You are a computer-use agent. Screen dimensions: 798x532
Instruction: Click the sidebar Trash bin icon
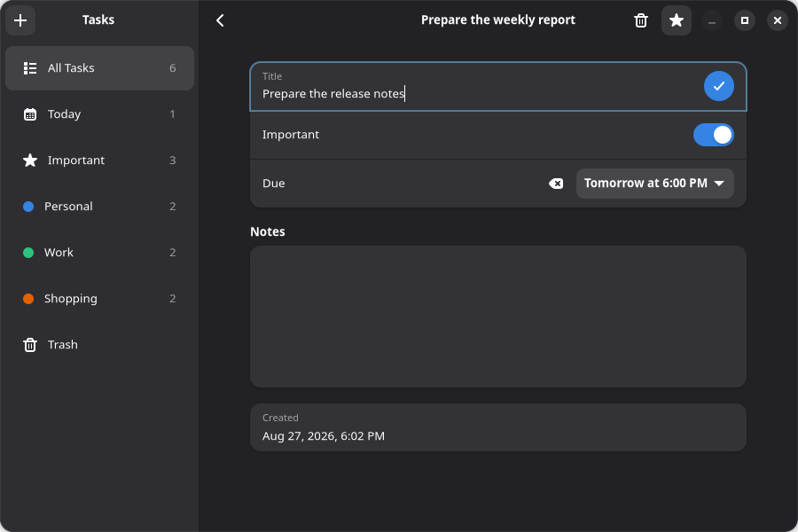[30, 345]
